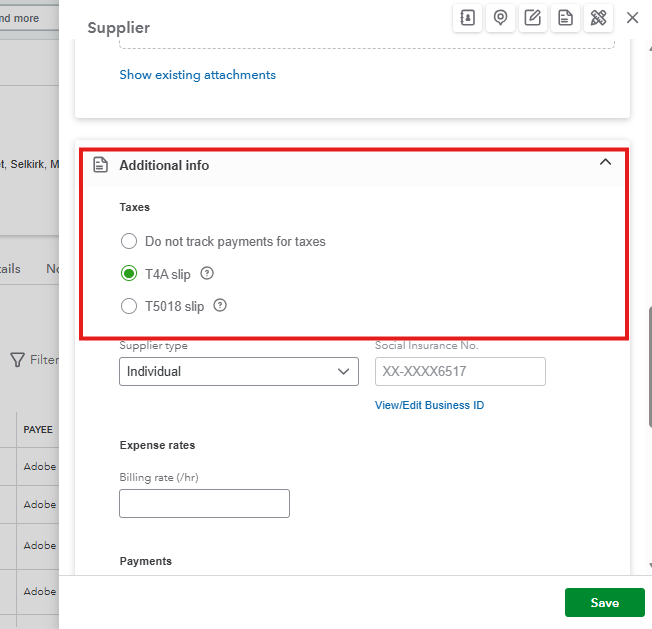This screenshot has height=629, width=652.
Task: Click the contact address book icon
Action: click(467, 18)
